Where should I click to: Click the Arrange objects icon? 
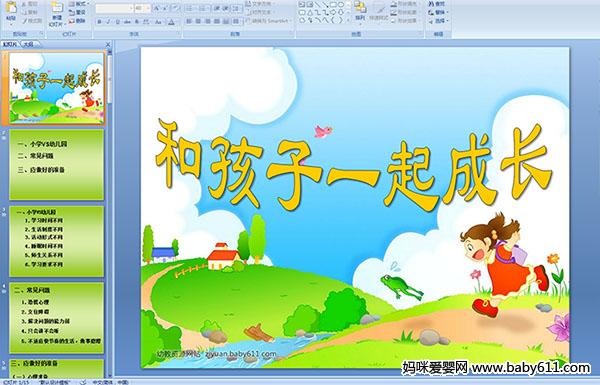pos(360,11)
